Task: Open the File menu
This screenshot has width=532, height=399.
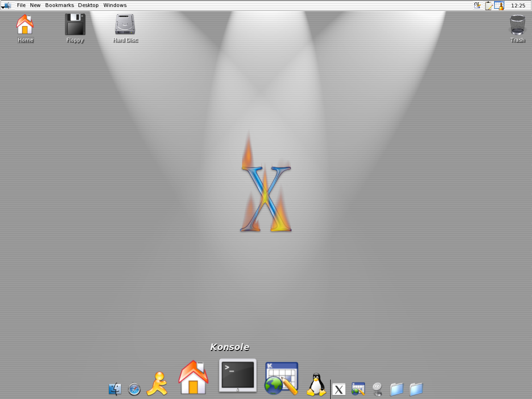Action: coord(21,6)
